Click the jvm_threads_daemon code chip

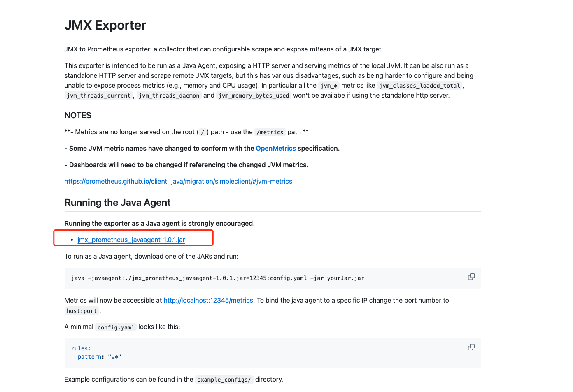click(x=169, y=95)
